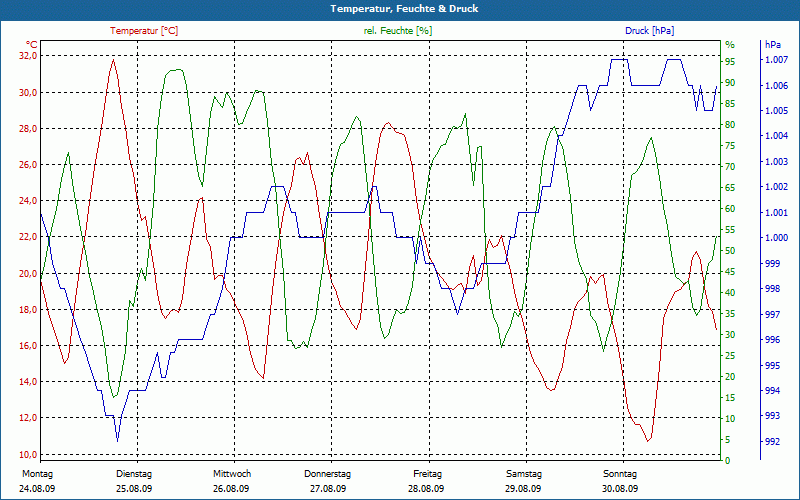Image resolution: width=800 pixels, height=500 pixels.
Task: Click the '80' humidity axis value
Action: coord(730,124)
